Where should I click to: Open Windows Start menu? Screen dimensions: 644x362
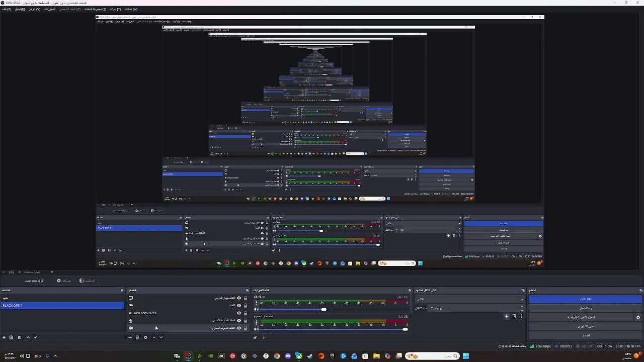[x=466, y=356]
